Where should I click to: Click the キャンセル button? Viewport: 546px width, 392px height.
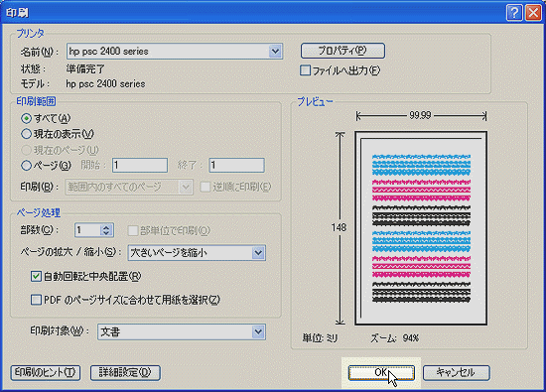pos(457,373)
